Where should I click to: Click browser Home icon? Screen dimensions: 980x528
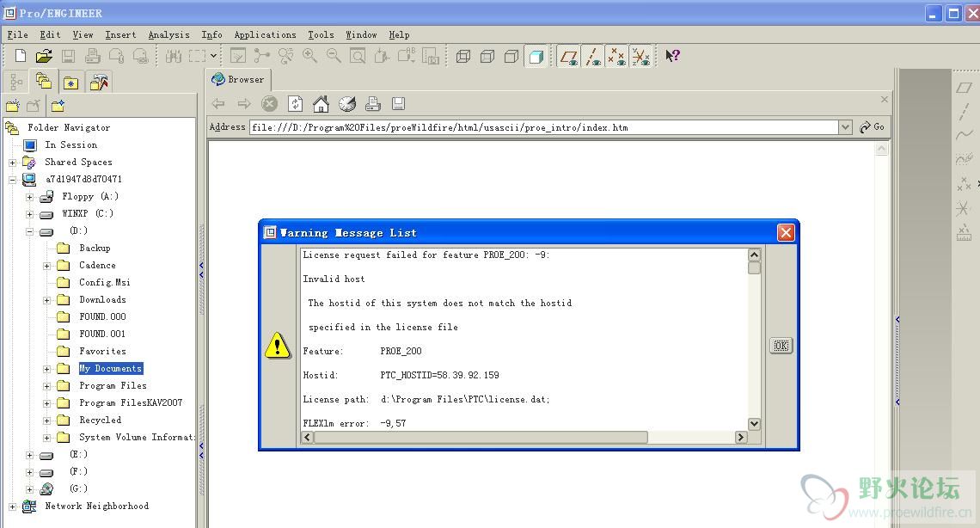coord(321,104)
